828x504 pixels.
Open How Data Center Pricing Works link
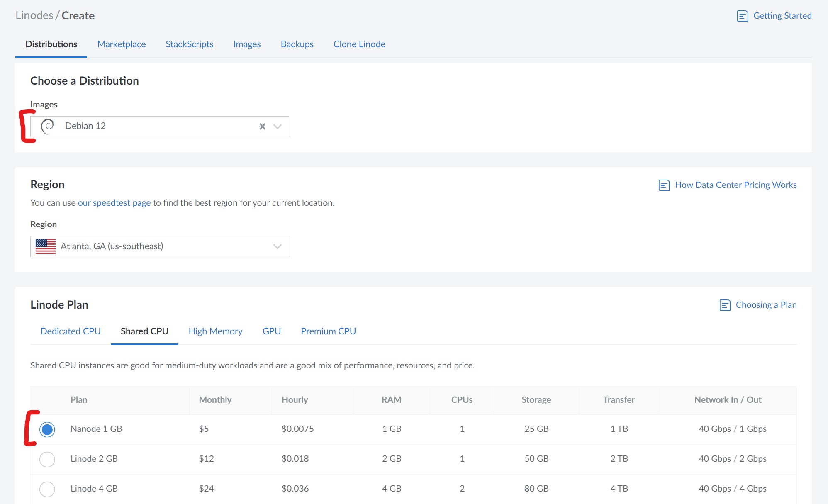pyautogui.click(x=736, y=185)
